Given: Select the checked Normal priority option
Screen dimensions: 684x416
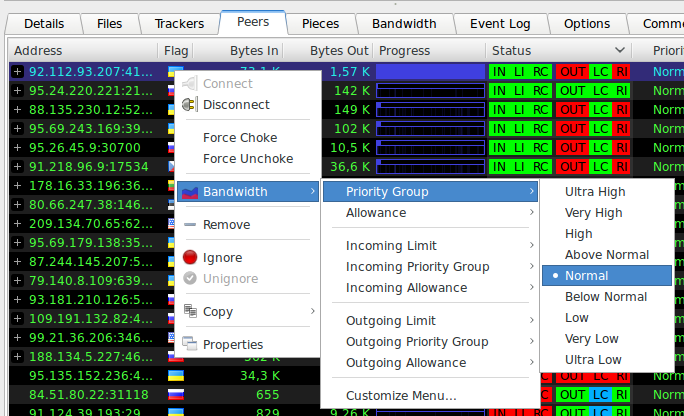Looking at the screenshot, I should (x=607, y=276).
